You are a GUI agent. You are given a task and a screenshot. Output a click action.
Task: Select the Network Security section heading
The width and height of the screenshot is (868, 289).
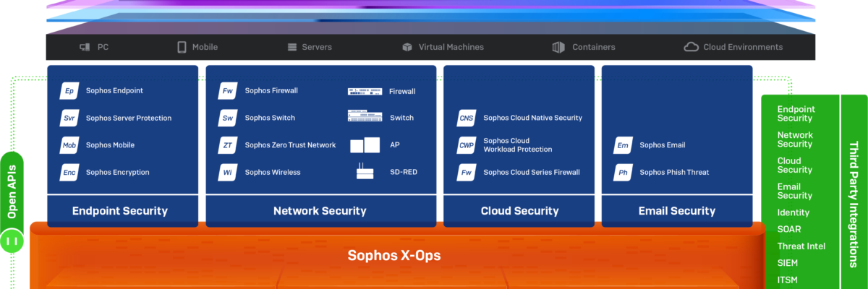pos(320,211)
